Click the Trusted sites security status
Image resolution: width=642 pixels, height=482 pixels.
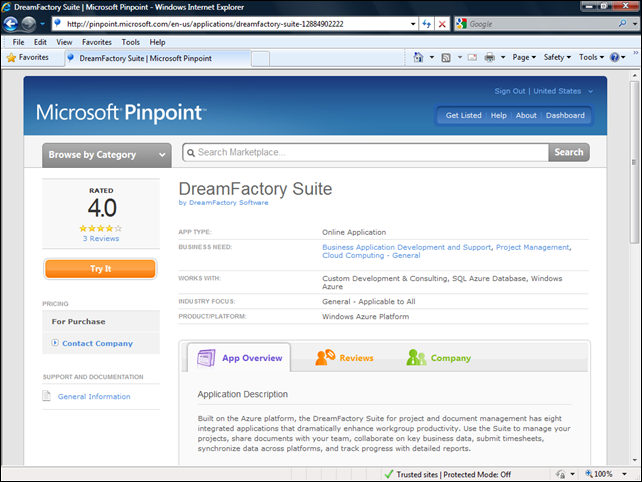tap(448, 474)
